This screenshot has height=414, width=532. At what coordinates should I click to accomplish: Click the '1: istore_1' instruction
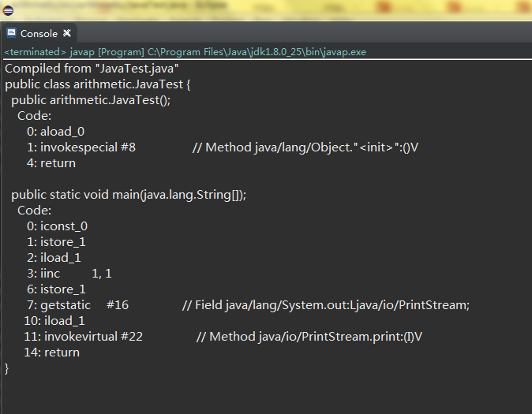coord(56,242)
